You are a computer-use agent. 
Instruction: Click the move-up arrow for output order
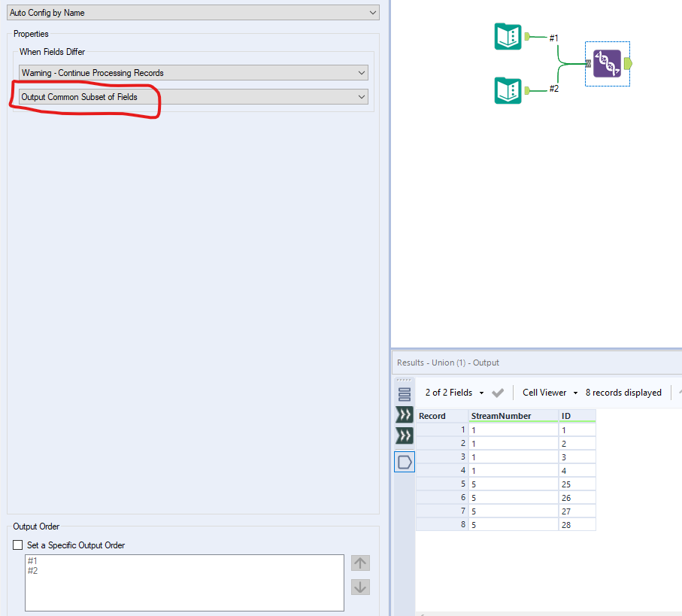point(360,563)
